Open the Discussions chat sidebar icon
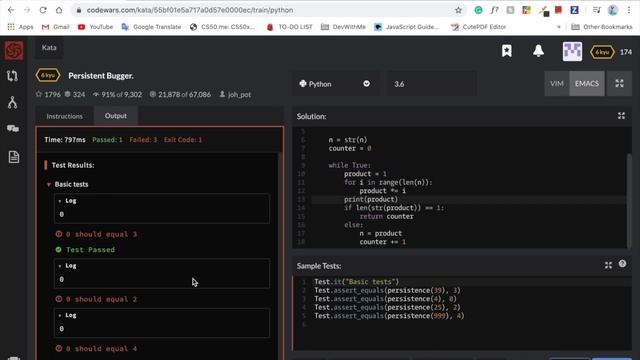Image resolution: width=640 pixels, height=360 pixels. (x=13, y=129)
